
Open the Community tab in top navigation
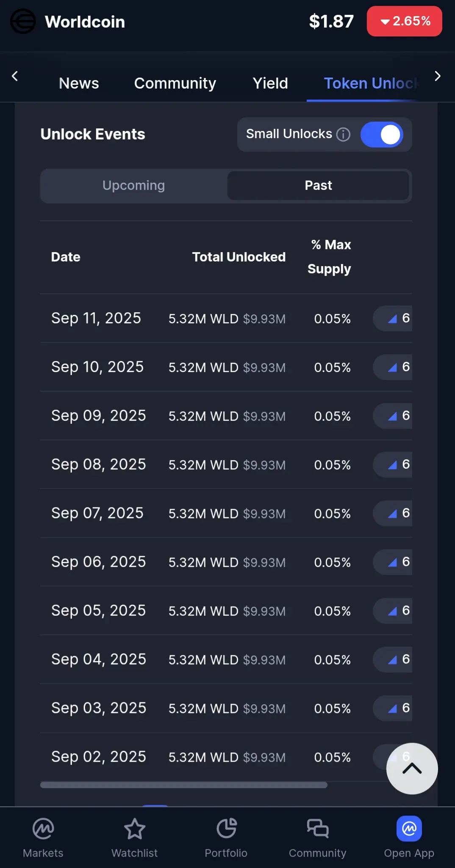coord(175,83)
